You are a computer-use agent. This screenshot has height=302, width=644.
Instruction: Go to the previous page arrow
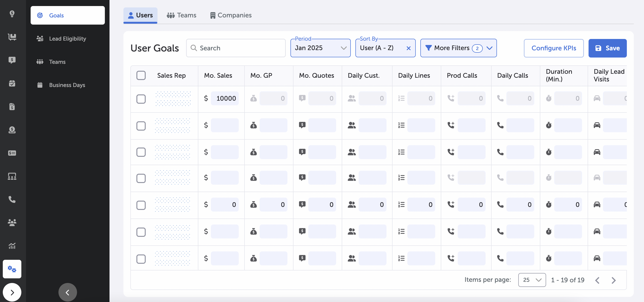(x=597, y=280)
